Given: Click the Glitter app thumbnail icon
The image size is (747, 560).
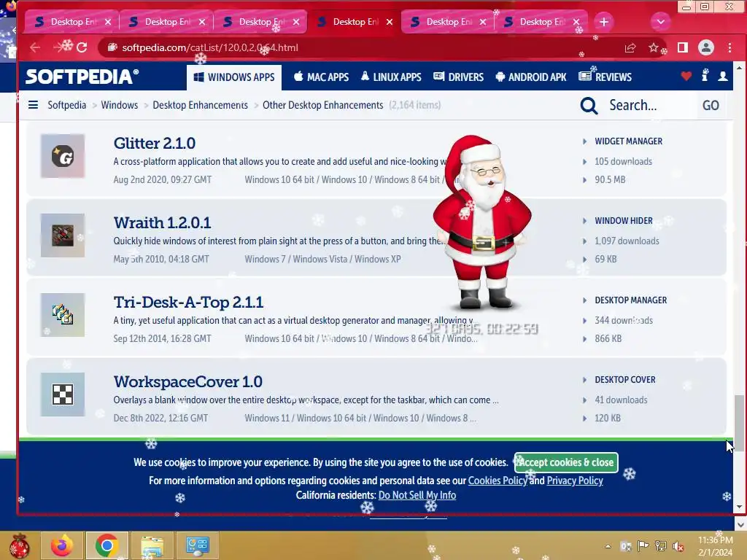Looking at the screenshot, I should coord(63,156).
